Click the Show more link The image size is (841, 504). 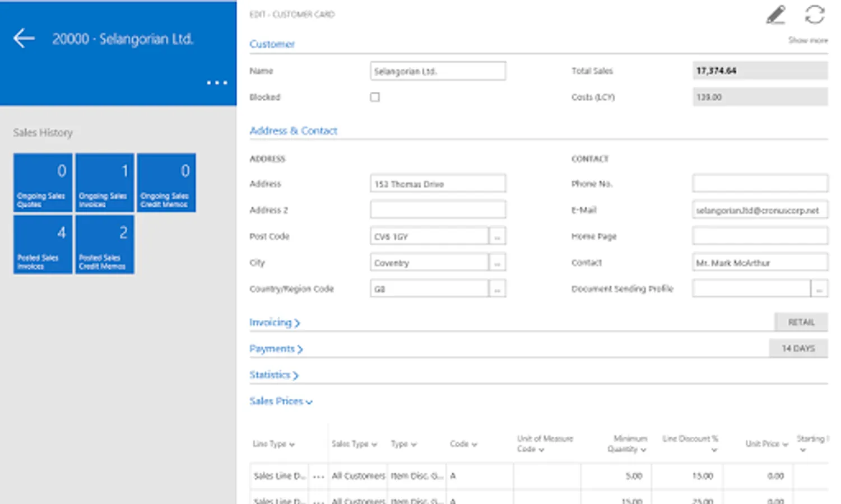pyautogui.click(x=807, y=40)
